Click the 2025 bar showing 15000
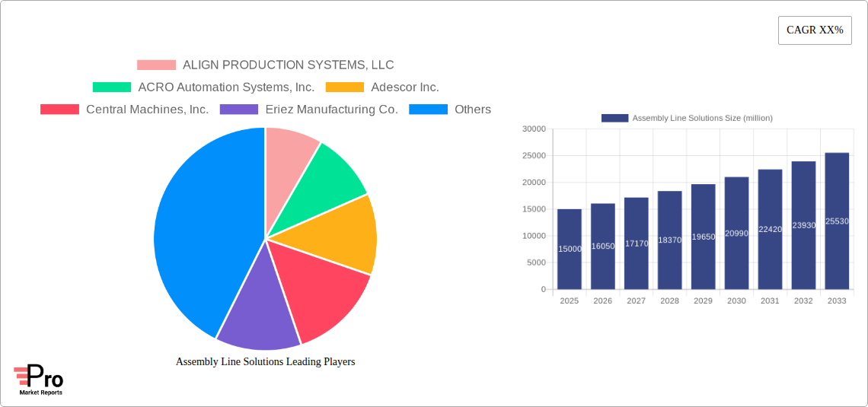This screenshot has height=407, width=868. click(570, 249)
